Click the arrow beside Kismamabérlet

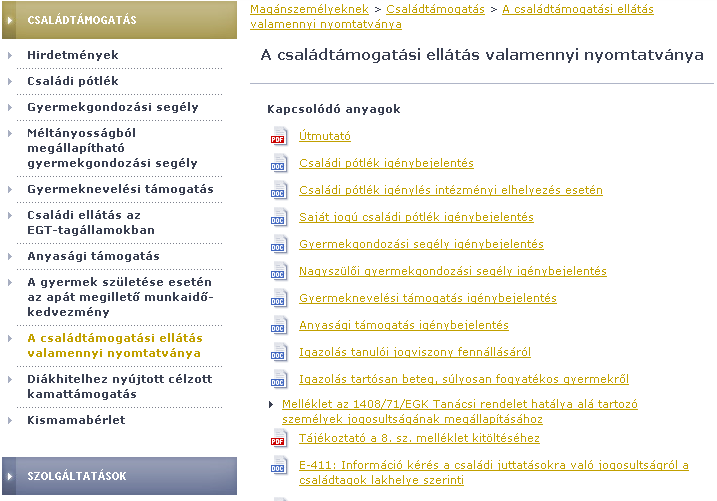point(10,421)
